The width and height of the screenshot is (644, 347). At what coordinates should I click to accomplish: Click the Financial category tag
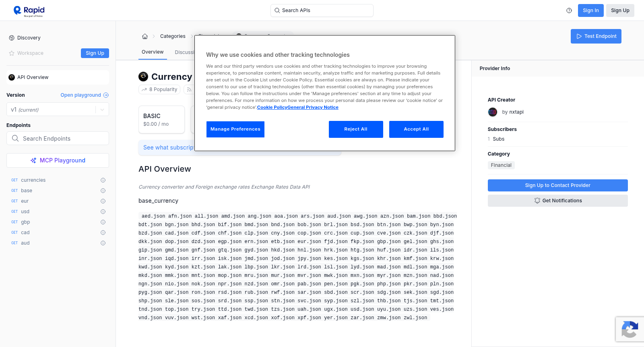501,165
